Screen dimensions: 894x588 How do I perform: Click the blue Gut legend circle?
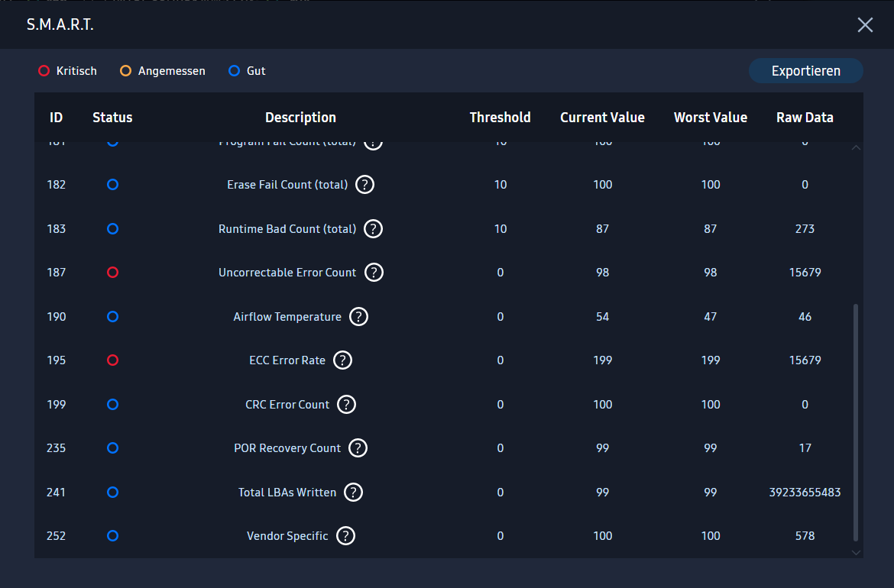[235, 71]
